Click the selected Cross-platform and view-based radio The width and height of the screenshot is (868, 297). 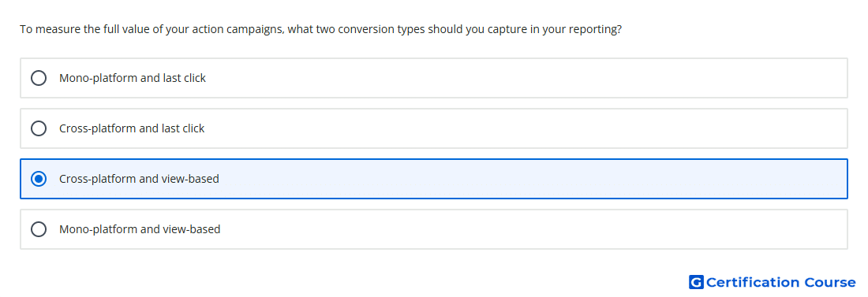39,179
